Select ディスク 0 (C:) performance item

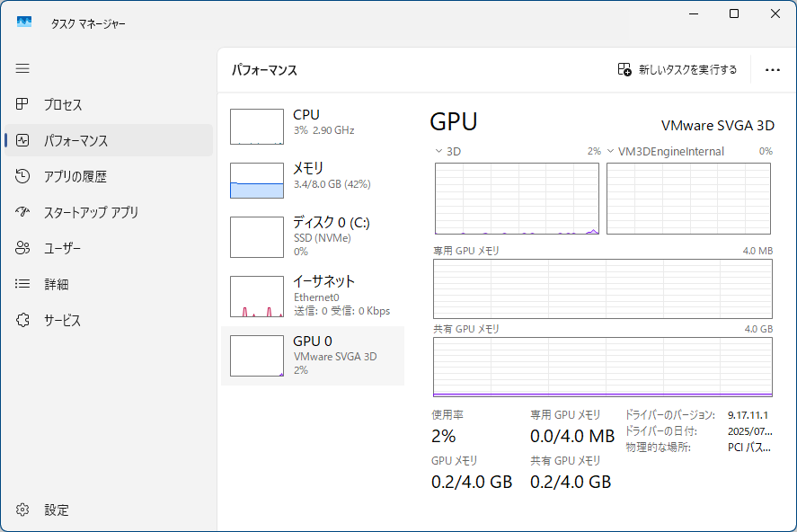pyautogui.click(x=313, y=236)
